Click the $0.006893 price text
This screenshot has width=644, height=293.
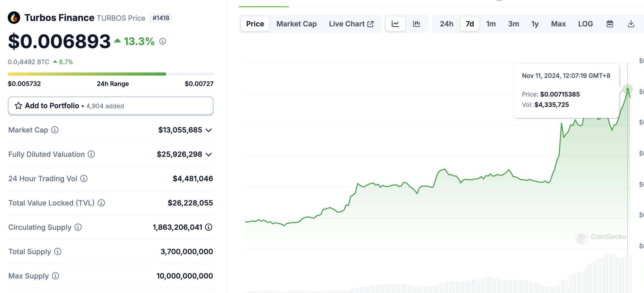pos(59,41)
